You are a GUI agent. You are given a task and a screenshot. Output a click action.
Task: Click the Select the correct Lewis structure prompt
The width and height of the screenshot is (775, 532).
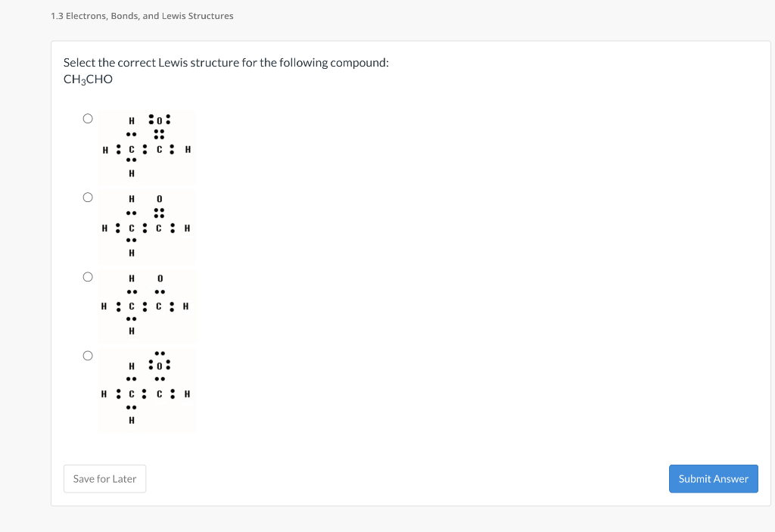coord(226,62)
